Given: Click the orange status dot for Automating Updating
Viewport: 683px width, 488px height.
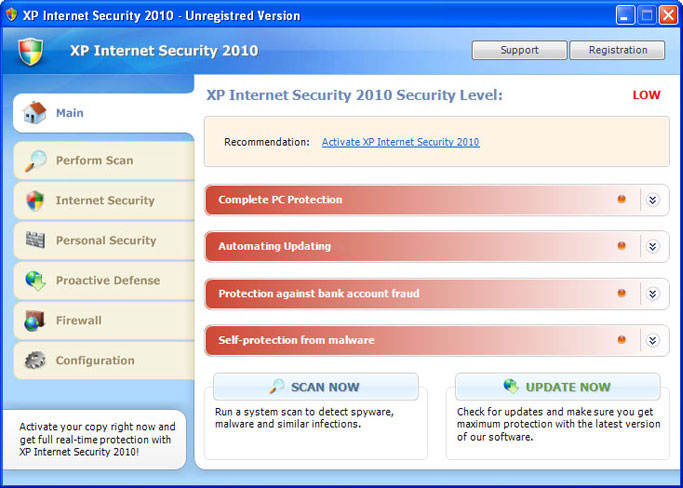Looking at the screenshot, I should tap(621, 246).
